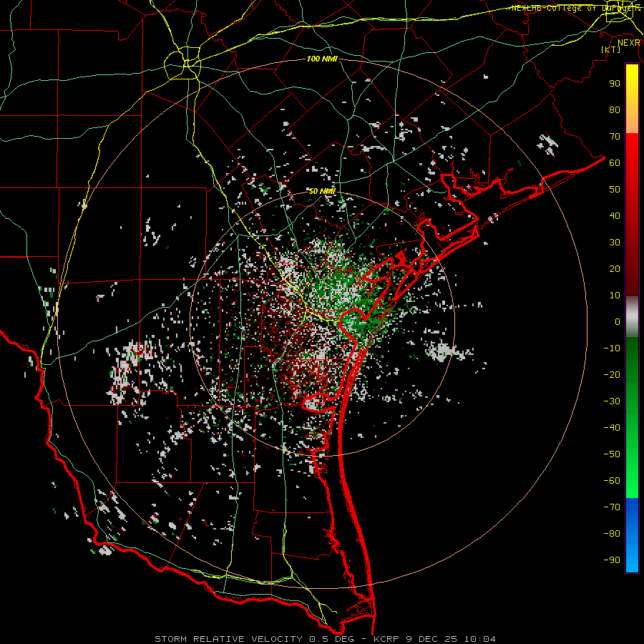Screen dimensions: 644x644
Task: Click the 40 value on velocity scale
Action: coord(615,215)
